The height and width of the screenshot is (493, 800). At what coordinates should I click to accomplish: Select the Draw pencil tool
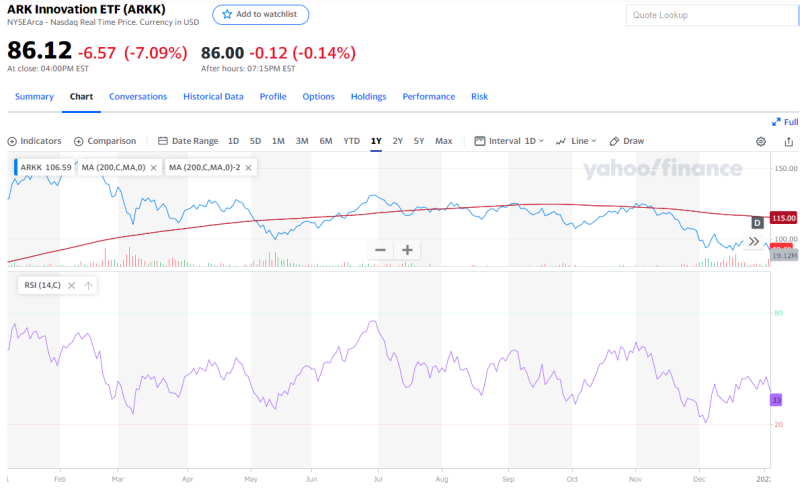627,141
